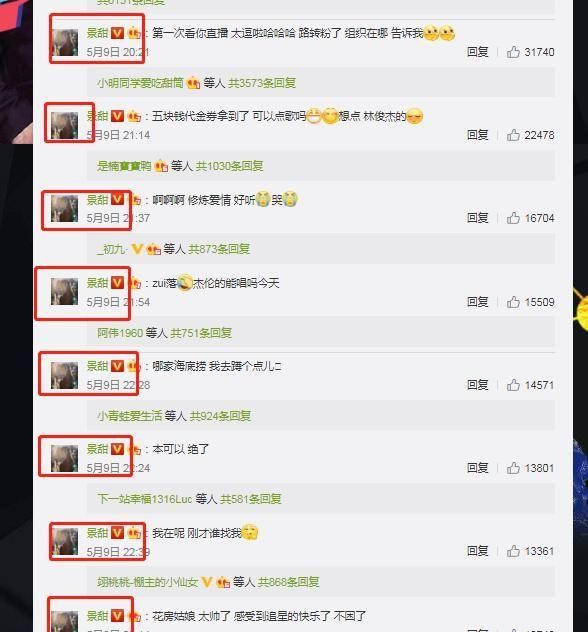Click 景甜 avatar on the 22:28 comment
The image size is (588, 632).
(64, 375)
